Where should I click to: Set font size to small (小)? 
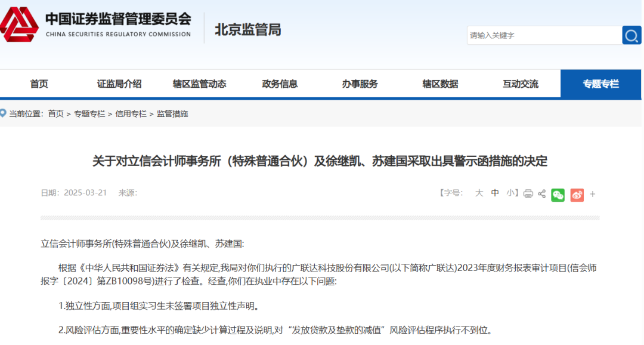pos(510,193)
